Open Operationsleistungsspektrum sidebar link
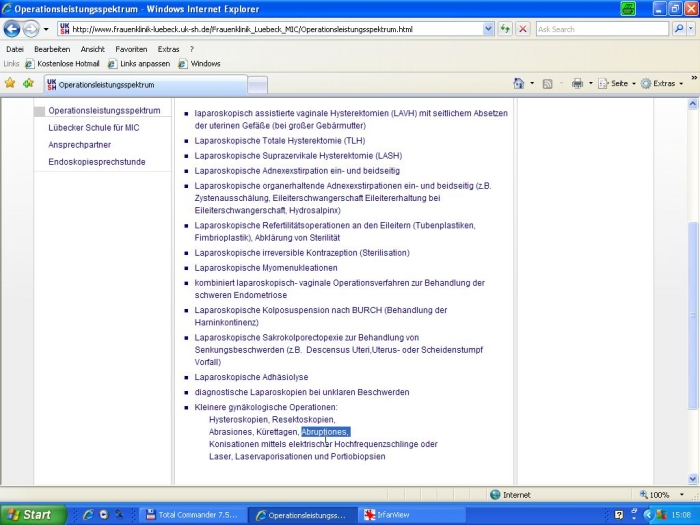 (104, 111)
